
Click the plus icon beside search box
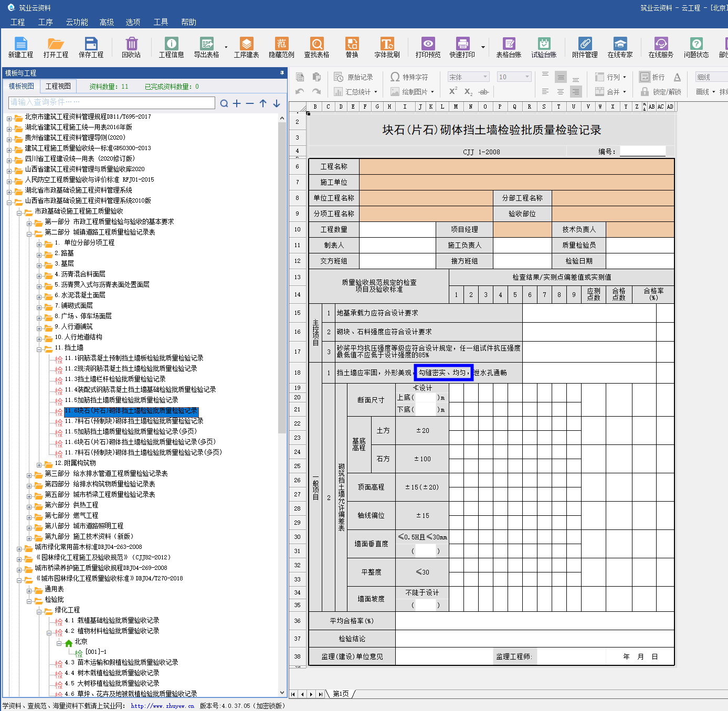click(x=237, y=103)
